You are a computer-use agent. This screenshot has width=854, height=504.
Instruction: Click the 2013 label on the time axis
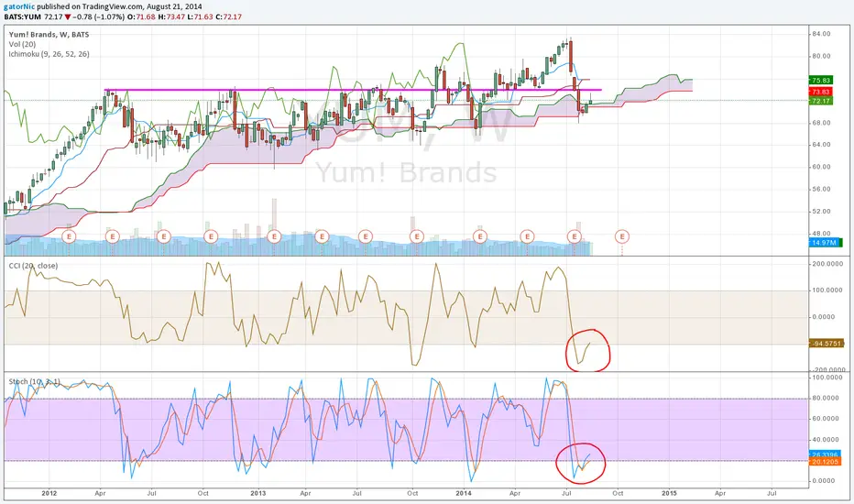[258, 493]
